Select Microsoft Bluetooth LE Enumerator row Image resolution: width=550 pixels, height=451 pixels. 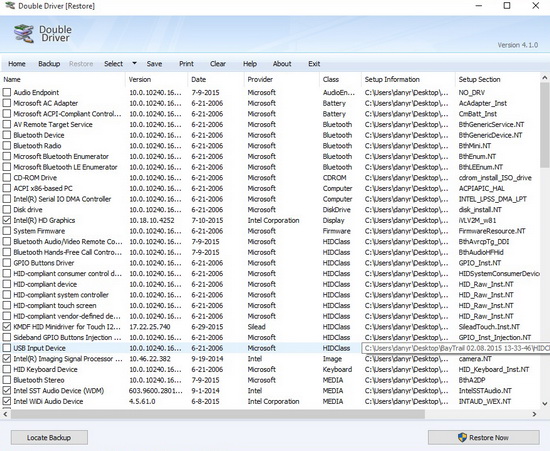coord(65,167)
